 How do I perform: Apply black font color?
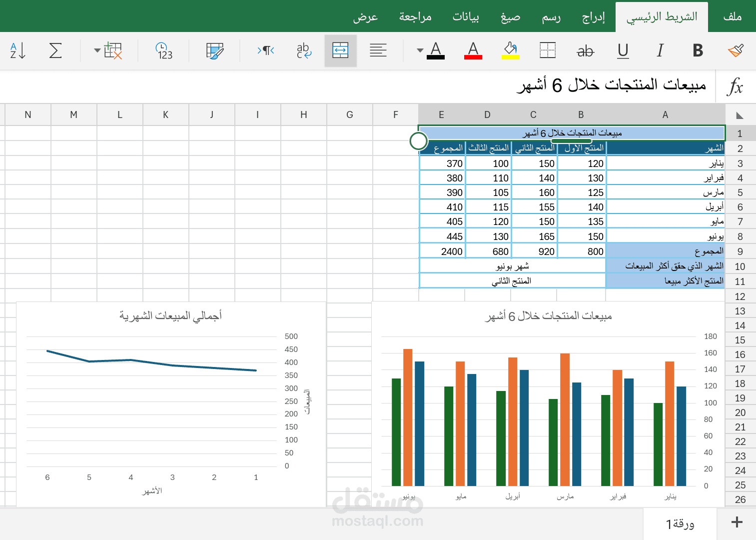tap(436, 50)
